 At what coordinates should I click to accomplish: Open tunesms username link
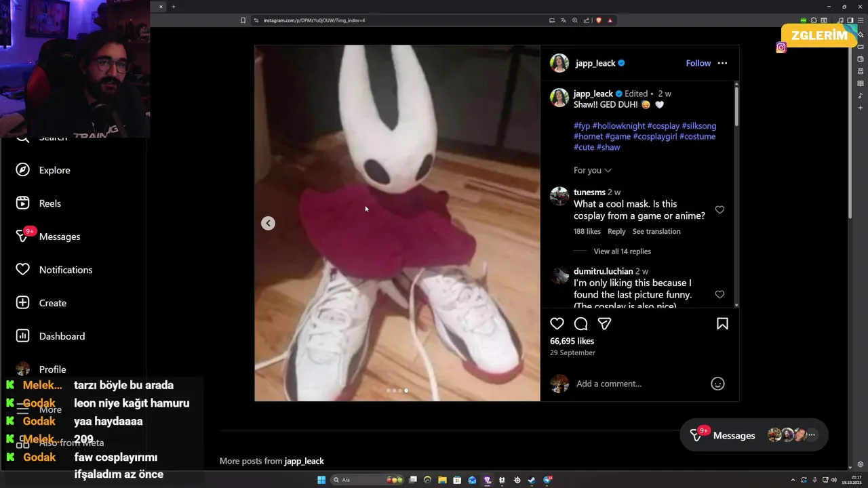(589, 192)
